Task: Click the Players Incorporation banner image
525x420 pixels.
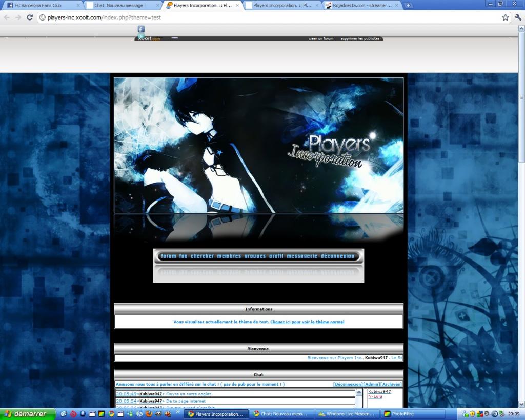Action: [258, 145]
